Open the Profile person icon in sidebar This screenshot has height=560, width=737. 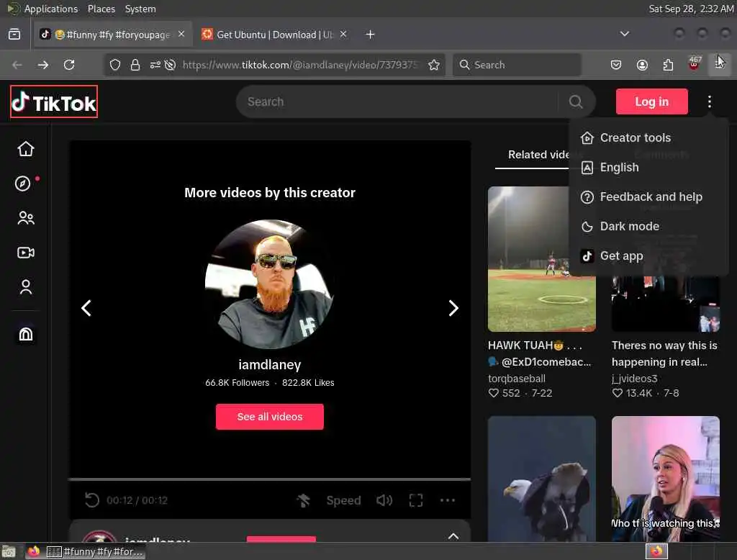point(26,286)
